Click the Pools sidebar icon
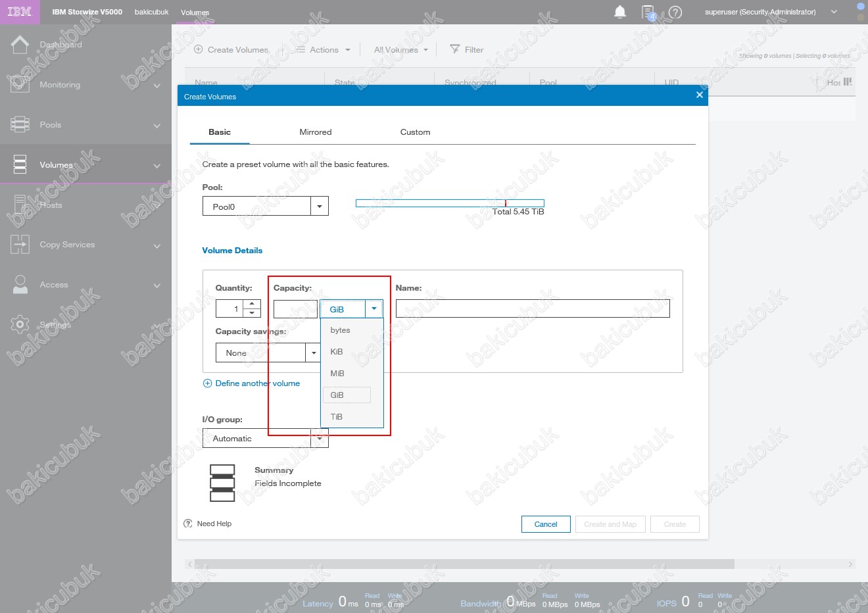The width and height of the screenshot is (868, 613). click(x=20, y=124)
